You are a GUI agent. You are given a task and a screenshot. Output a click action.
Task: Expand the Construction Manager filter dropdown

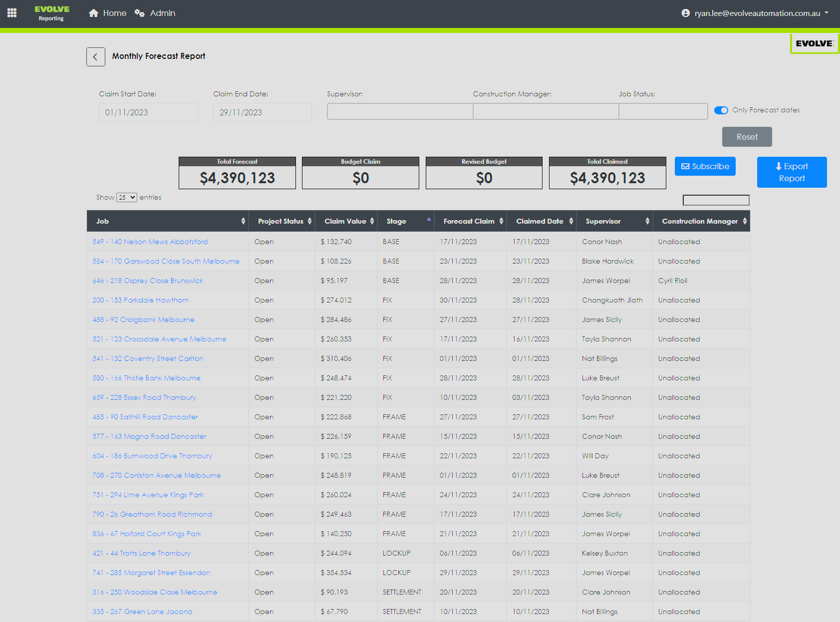pos(546,111)
